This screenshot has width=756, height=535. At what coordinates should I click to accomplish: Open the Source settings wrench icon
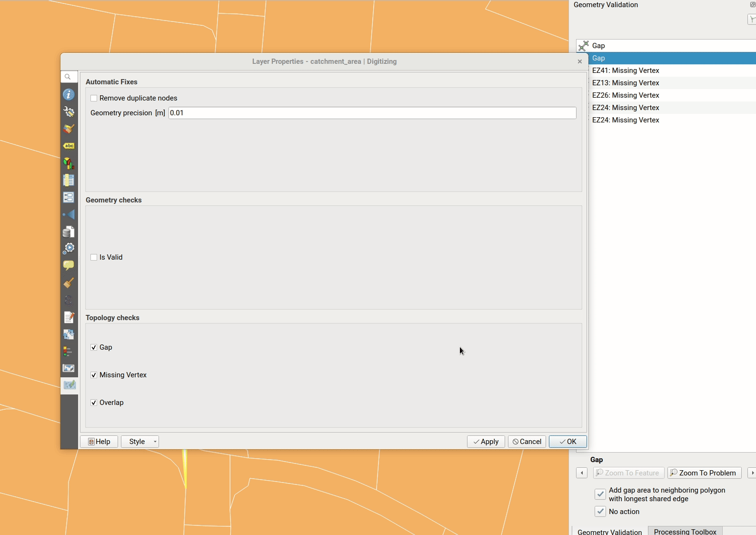point(69,112)
